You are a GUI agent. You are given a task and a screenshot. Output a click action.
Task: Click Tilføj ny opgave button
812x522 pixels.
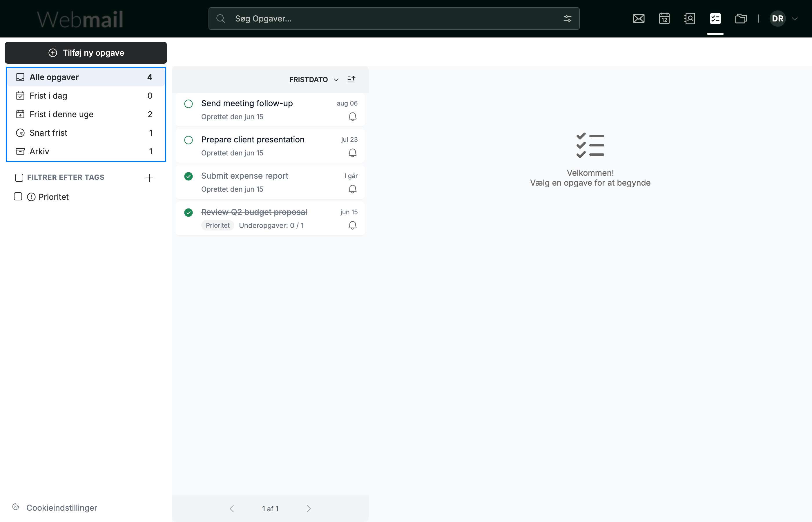click(86, 53)
